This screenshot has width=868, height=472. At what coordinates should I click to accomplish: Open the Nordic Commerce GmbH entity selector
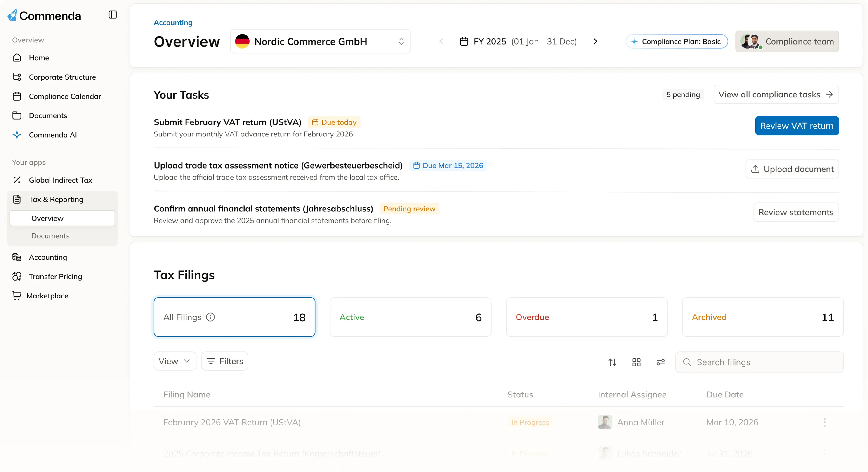[x=320, y=41]
